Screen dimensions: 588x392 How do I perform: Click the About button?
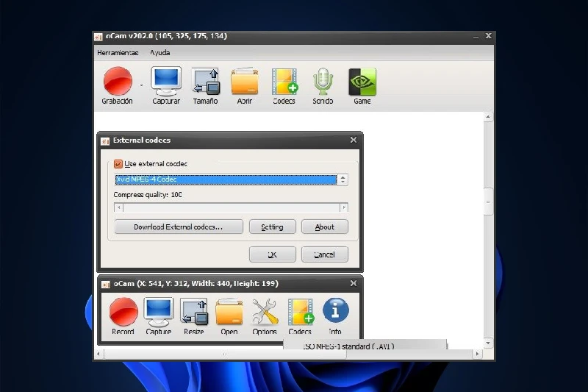[325, 227]
